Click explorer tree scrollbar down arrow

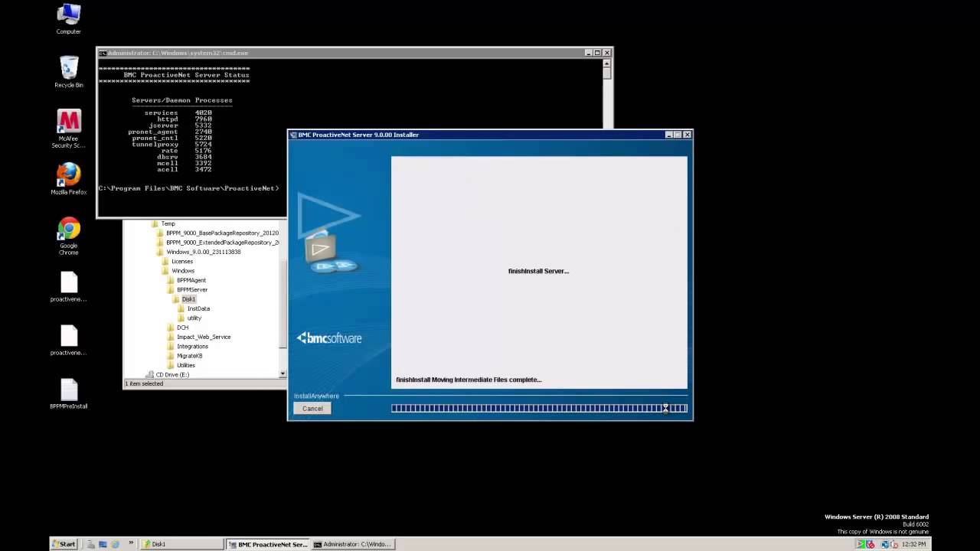coord(283,374)
